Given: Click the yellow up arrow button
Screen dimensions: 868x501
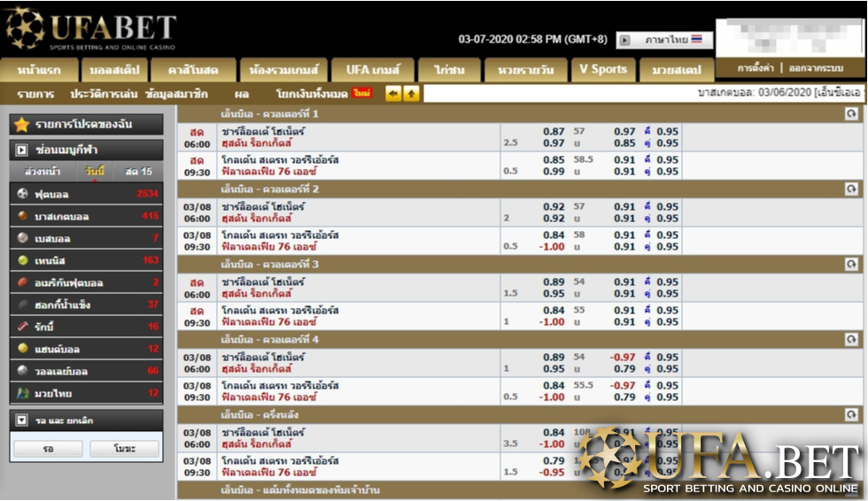Looking at the screenshot, I should coord(411,94).
